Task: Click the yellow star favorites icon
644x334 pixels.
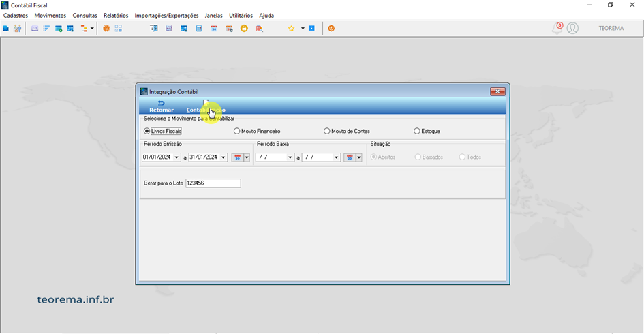Action: pyautogui.click(x=291, y=29)
